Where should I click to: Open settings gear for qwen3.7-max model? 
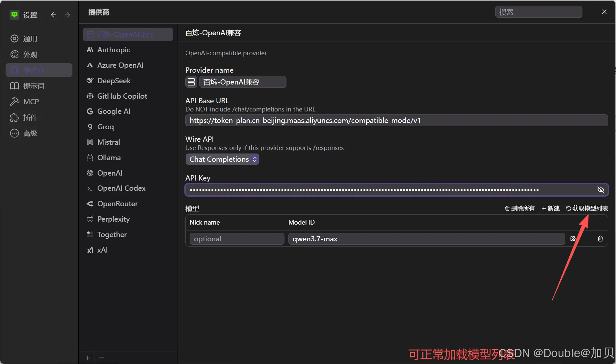[573, 239]
